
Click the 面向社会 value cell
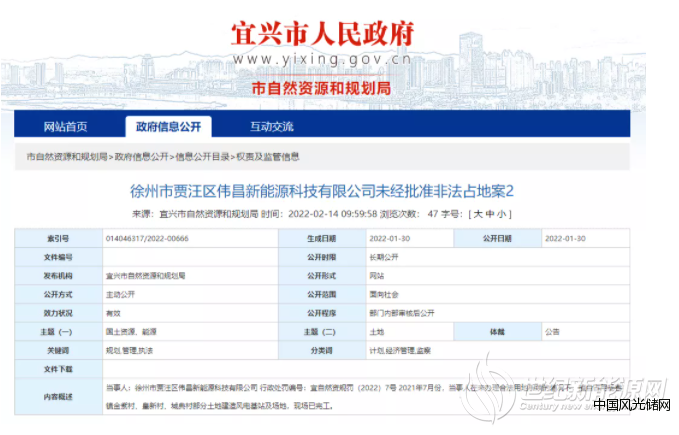pyautogui.click(x=498, y=294)
